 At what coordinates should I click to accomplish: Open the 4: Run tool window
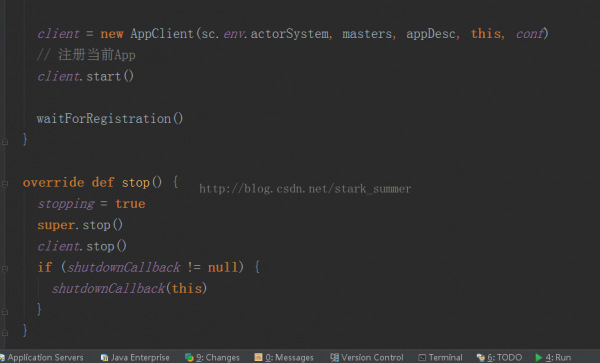(553, 357)
